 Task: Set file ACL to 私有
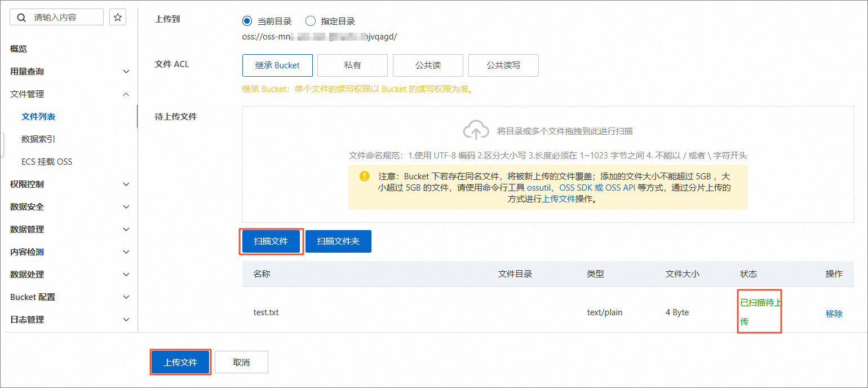tap(352, 65)
